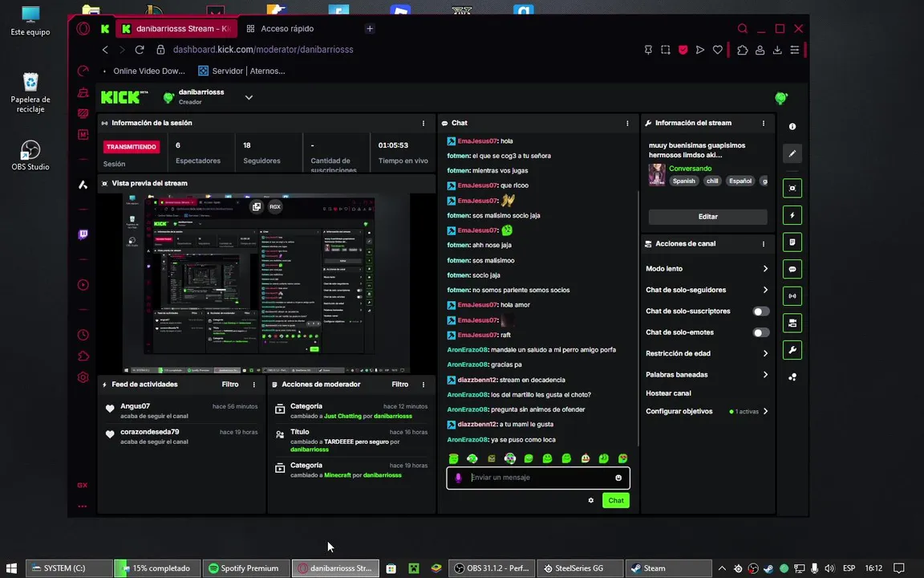The height and width of the screenshot is (578, 924).
Task: Open browser downloads icon in toolbar
Action: coord(777,50)
